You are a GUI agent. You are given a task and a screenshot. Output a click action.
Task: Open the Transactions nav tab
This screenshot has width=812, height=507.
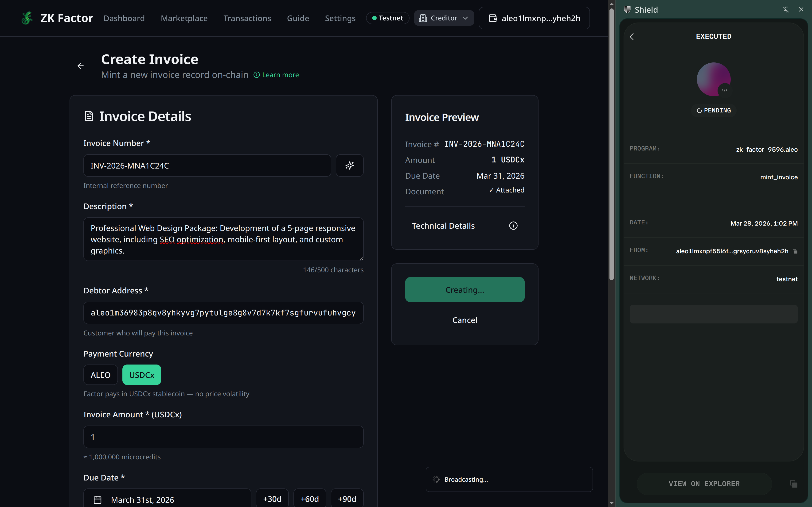247,18
